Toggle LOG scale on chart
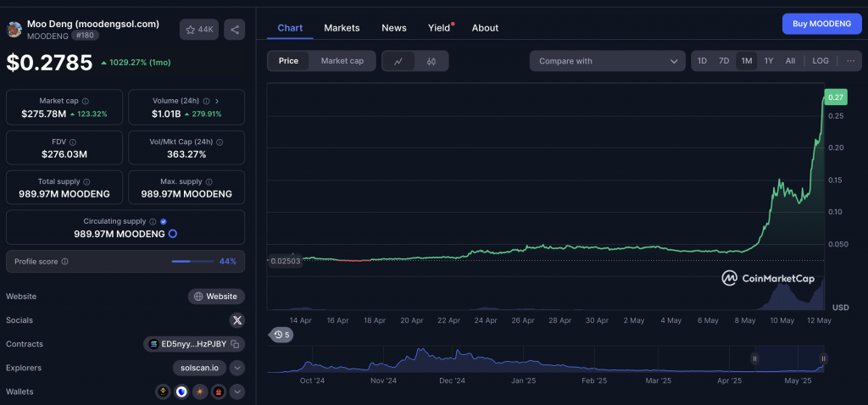 (x=821, y=61)
